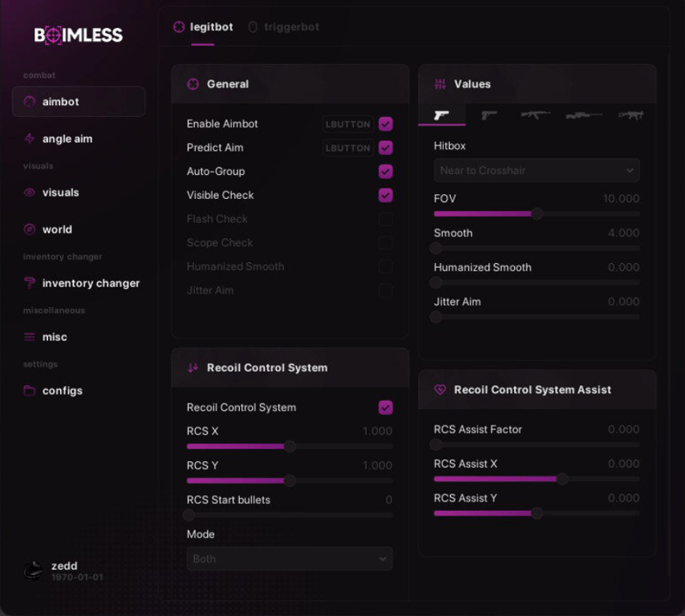Viewport: 685px width, 616px height.
Task: Disable the Enable Aimbot checkbox
Action: tap(385, 124)
